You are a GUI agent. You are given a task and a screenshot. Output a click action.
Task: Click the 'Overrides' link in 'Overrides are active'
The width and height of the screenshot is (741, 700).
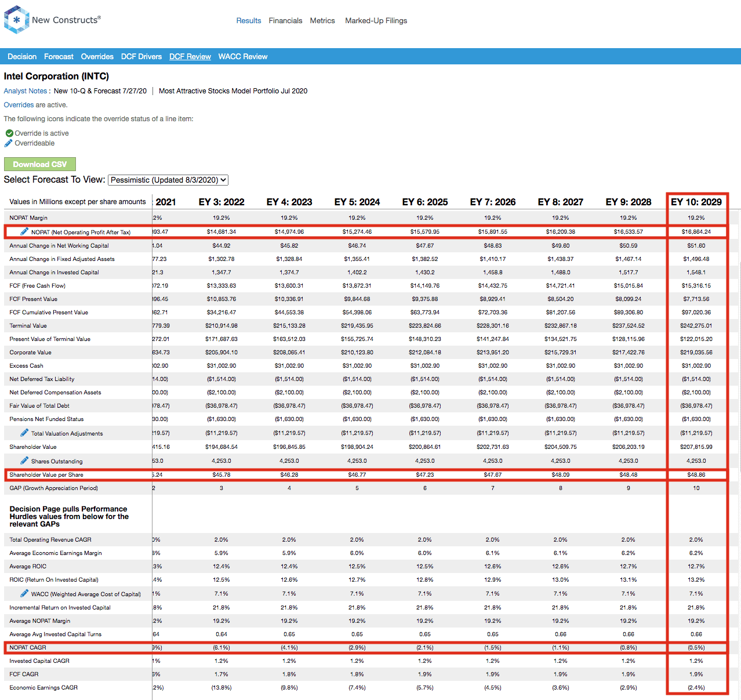coord(19,105)
